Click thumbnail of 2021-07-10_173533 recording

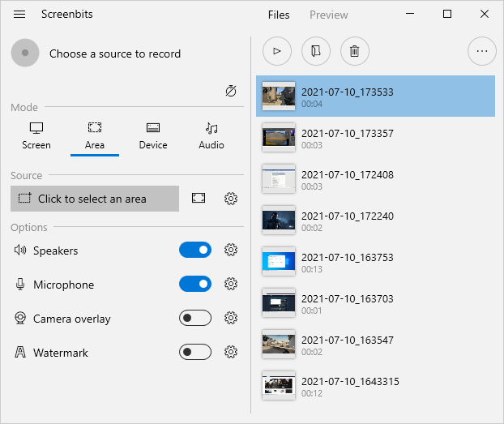coord(279,96)
